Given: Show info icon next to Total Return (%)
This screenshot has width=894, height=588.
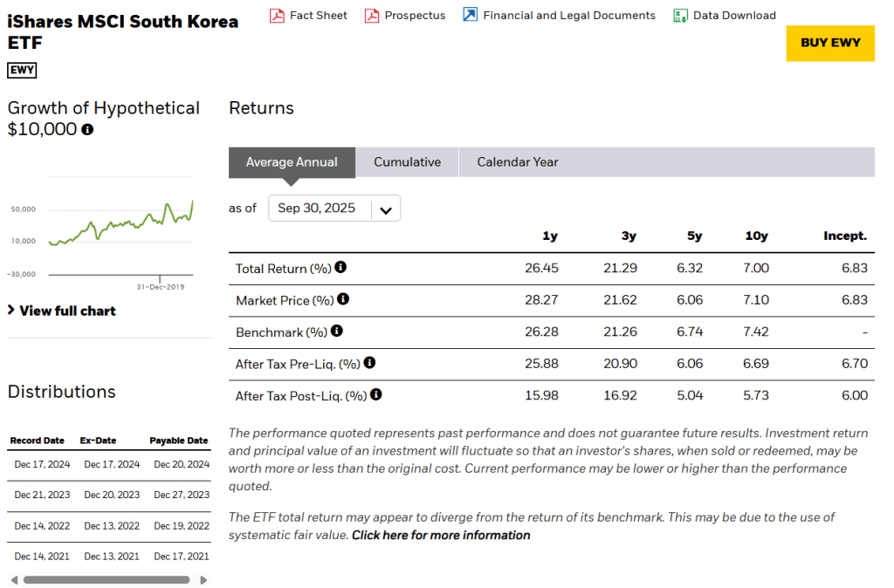Looking at the screenshot, I should tap(340, 267).
